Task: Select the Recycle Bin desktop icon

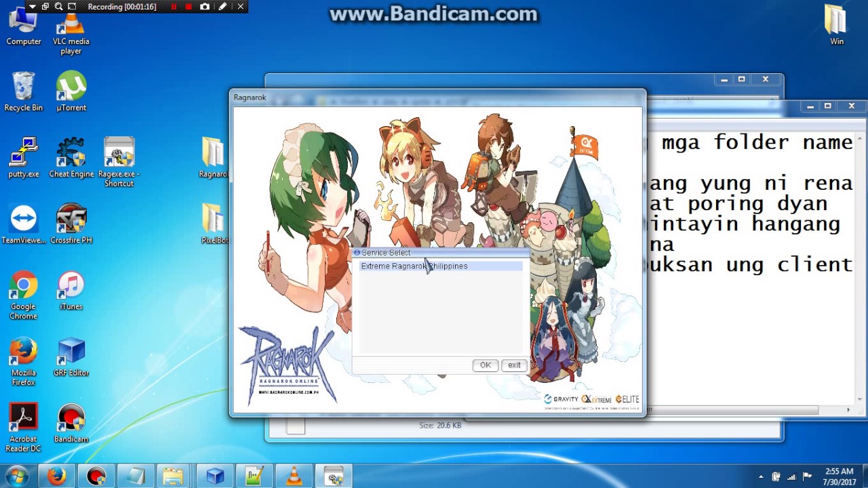Action: [24, 91]
